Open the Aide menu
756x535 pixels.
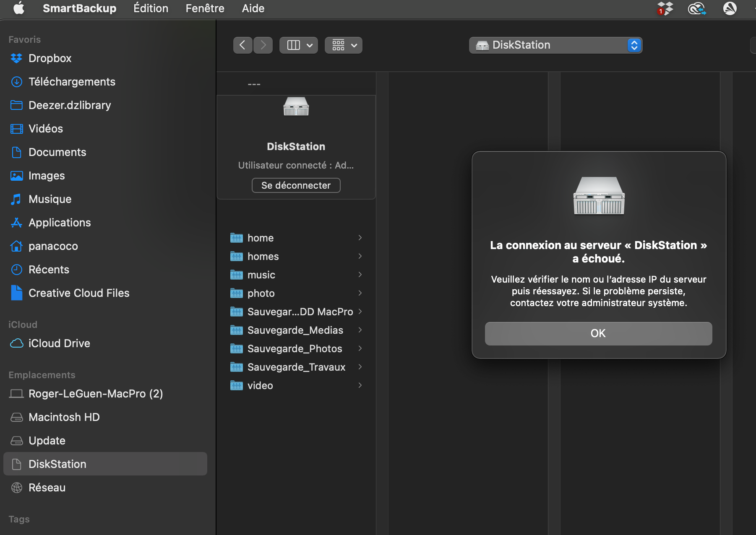pyautogui.click(x=253, y=8)
